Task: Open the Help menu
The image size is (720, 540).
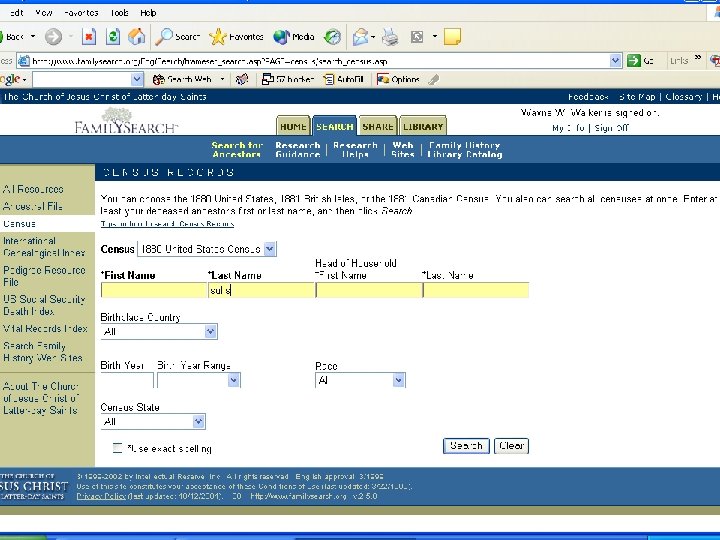Action: point(148,13)
